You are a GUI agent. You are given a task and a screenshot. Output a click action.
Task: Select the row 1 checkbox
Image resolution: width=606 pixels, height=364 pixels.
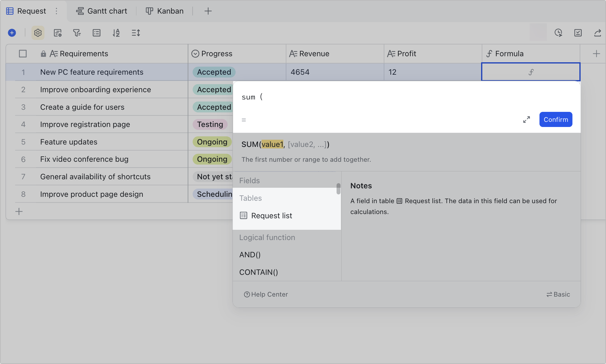(x=23, y=72)
